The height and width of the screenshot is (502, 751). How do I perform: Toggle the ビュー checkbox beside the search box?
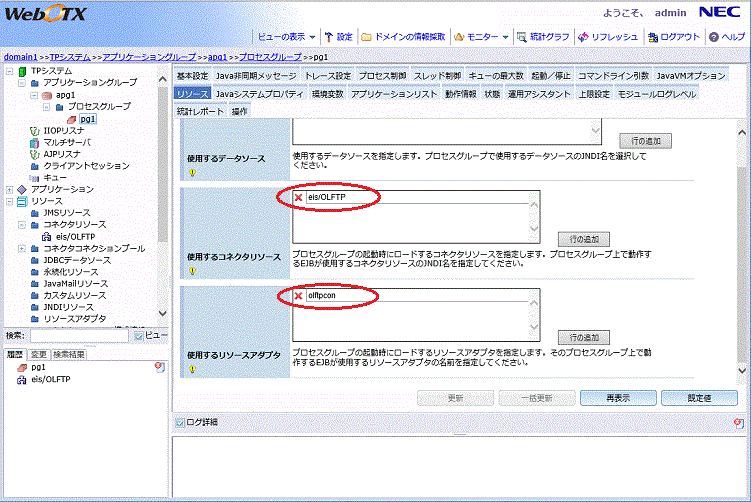(x=139, y=336)
